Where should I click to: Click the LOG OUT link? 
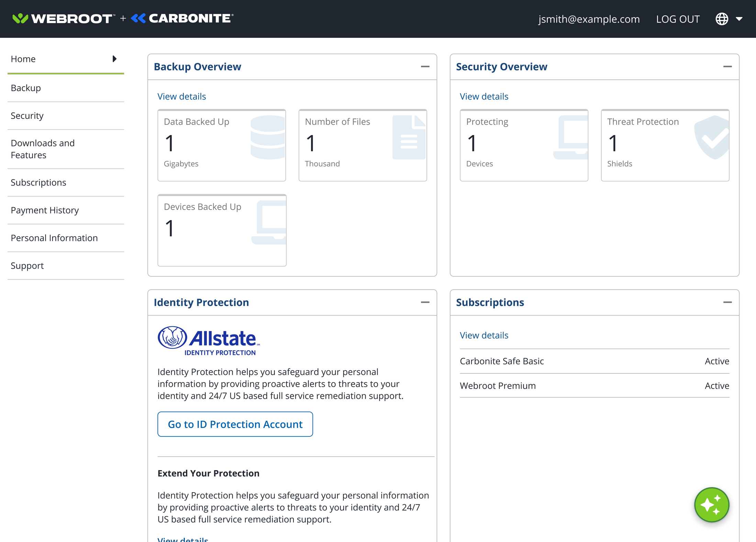click(678, 19)
